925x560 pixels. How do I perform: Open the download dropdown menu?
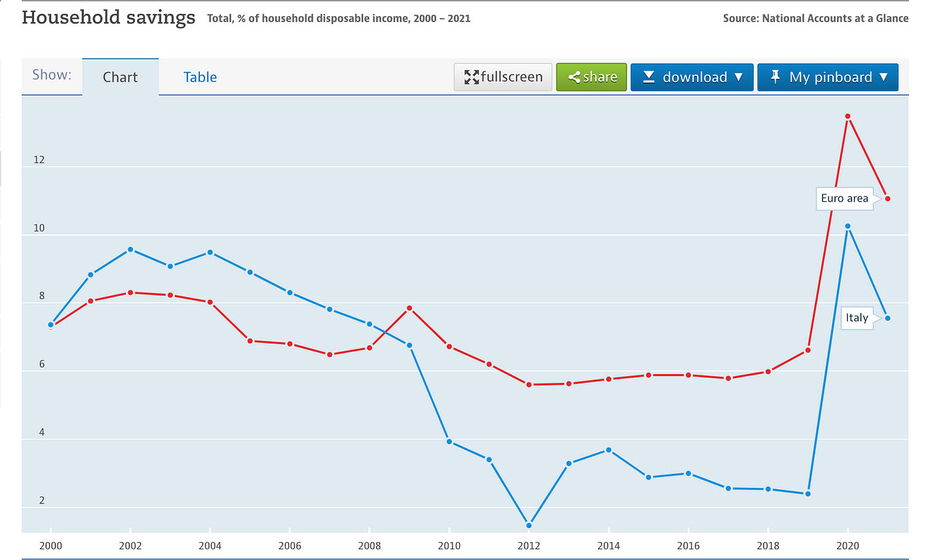(692, 77)
